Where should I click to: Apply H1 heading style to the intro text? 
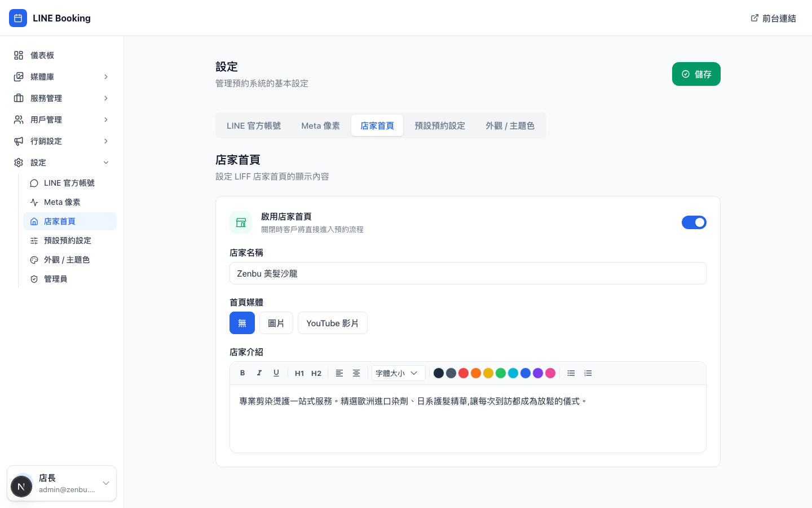299,373
